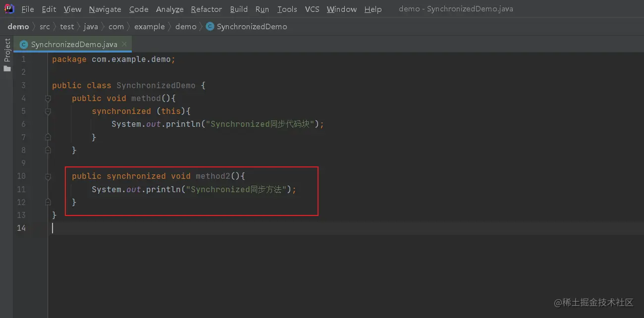The height and width of the screenshot is (318, 644).
Task: Click the method2 name on line 10
Action: pyautogui.click(x=213, y=176)
